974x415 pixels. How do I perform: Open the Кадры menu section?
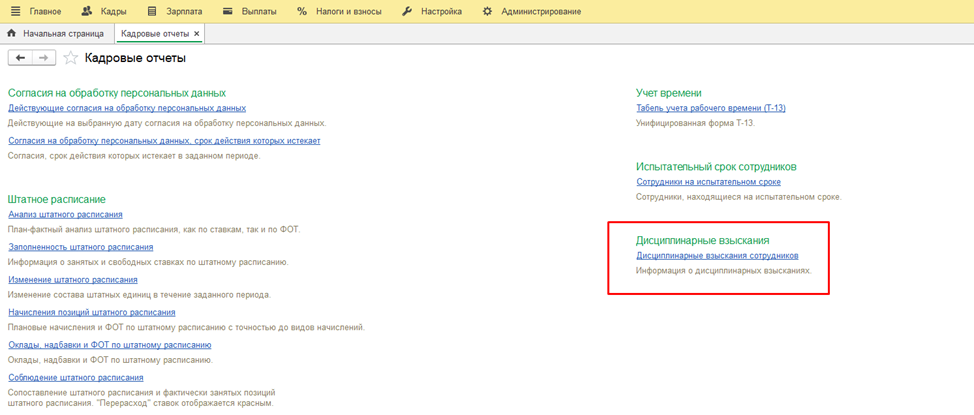[104, 12]
